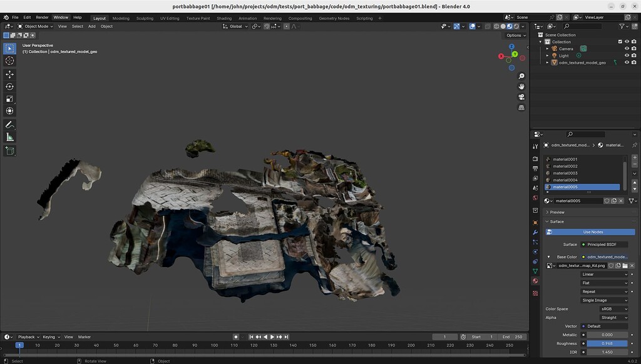Expand the odm_textured_model_geo outliner entry
This screenshot has height=364, width=641.
click(x=547, y=62)
